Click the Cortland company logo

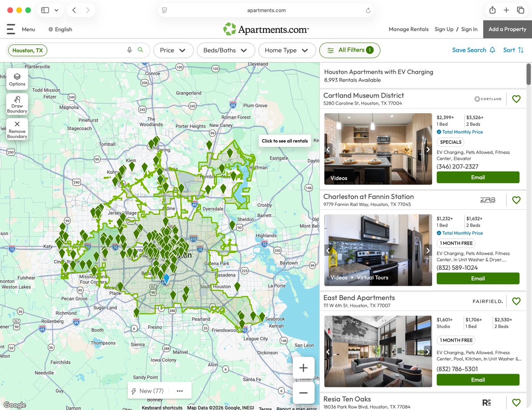(488, 99)
